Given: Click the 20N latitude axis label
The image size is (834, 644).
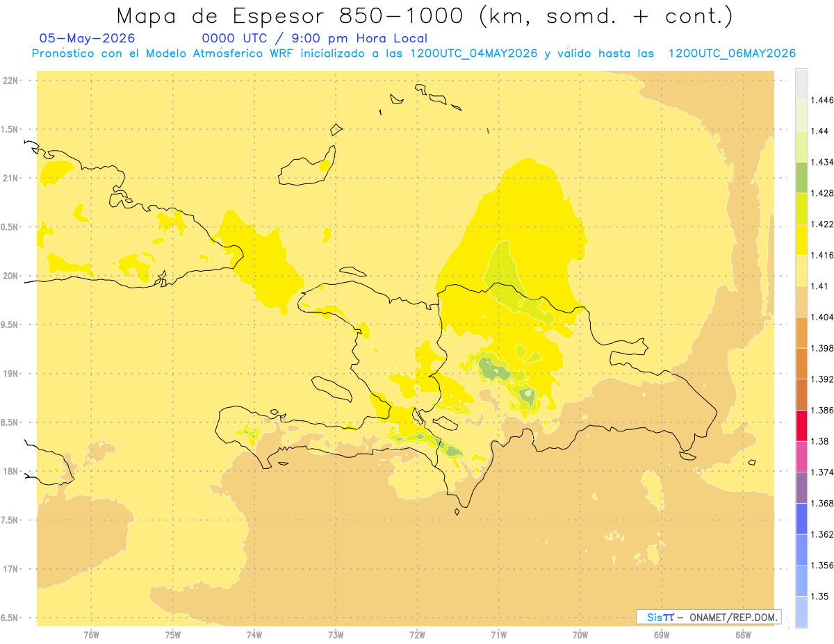Looking at the screenshot, I should click(x=11, y=276).
